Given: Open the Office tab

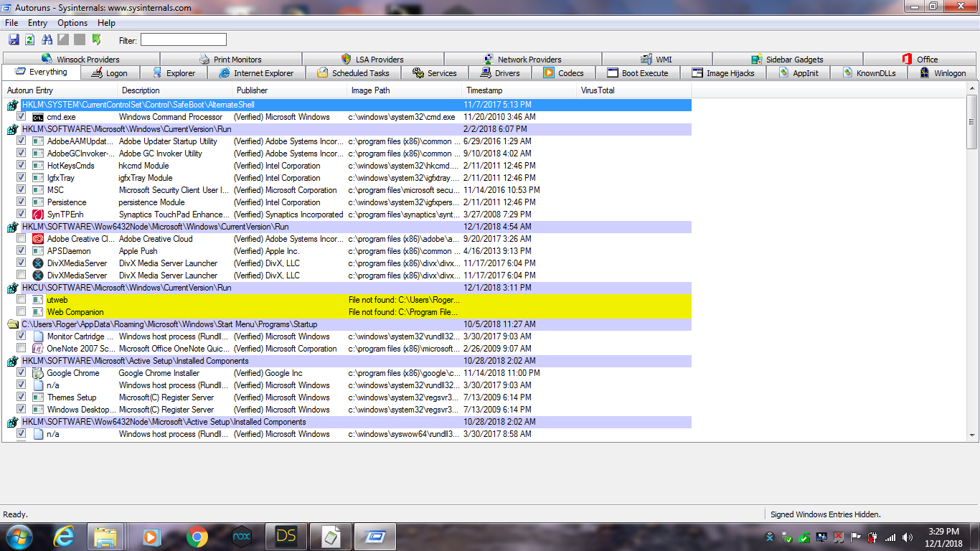Looking at the screenshot, I should click(x=920, y=60).
